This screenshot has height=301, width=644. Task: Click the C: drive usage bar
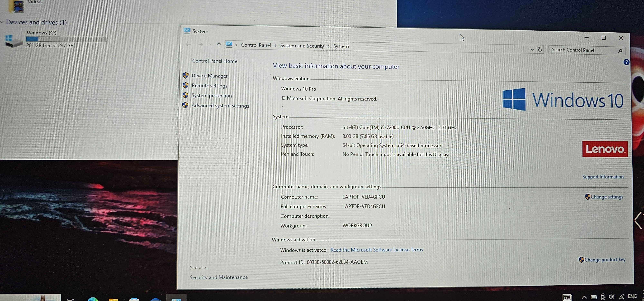[66, 39]
